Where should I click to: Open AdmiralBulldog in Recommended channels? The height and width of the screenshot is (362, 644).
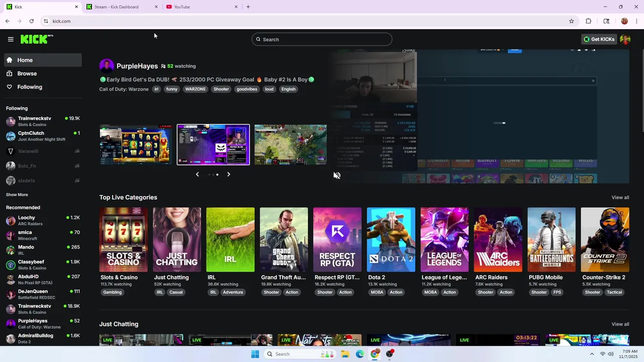[43, 338]
